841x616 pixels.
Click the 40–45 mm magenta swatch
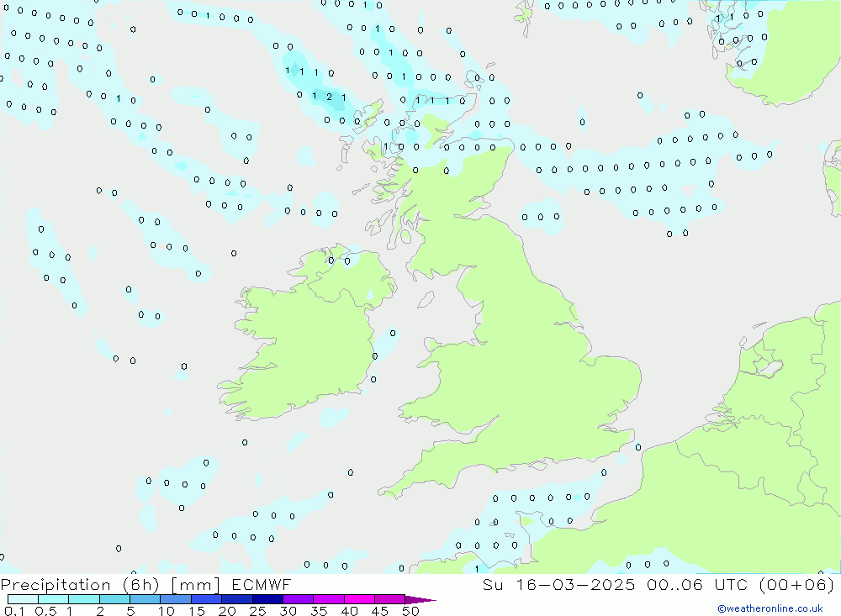coord(359,599)
